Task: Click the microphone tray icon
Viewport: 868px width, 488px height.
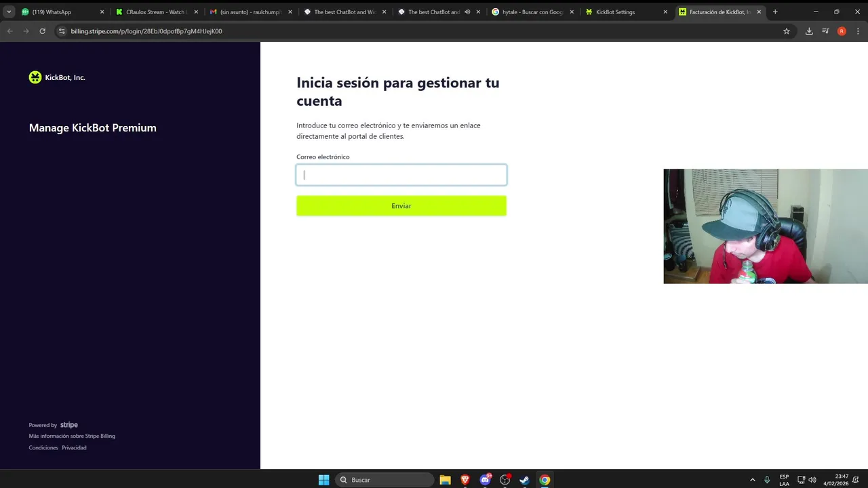Action: point(767,480)
